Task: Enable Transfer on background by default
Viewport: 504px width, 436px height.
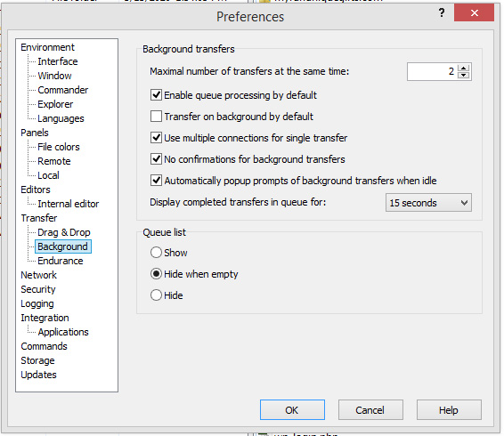Action: [156, 117]
